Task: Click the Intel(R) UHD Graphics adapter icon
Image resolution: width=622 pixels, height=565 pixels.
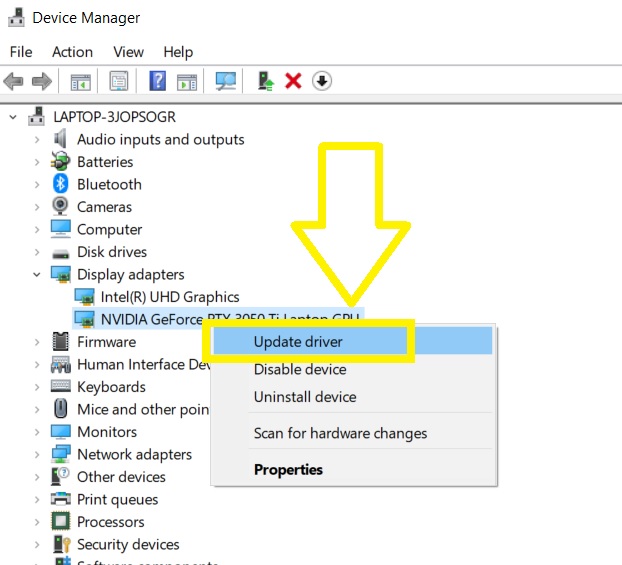Action: point(84,297)
